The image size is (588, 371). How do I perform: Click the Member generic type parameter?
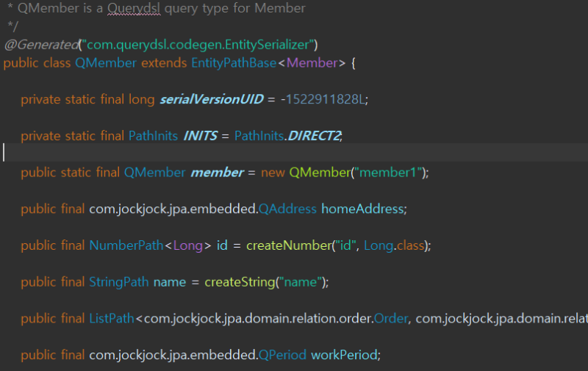(312, 63)
